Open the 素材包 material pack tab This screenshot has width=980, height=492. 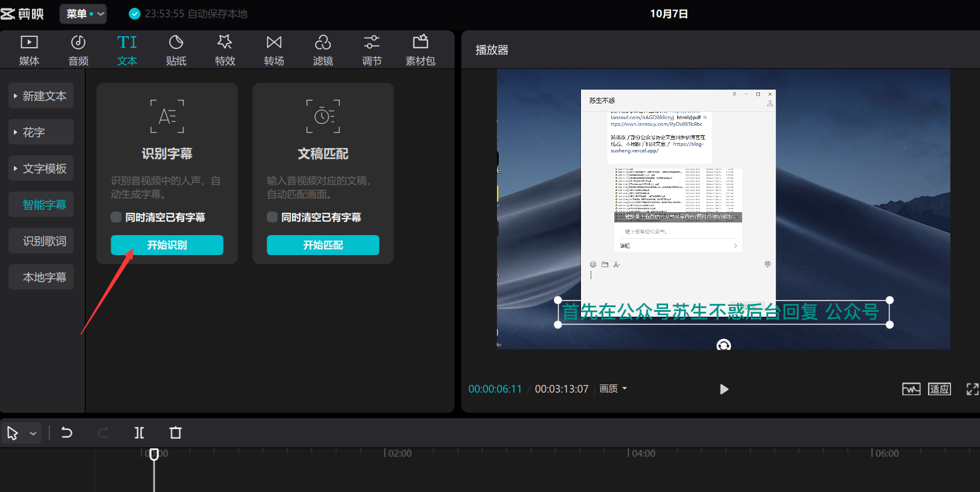[x=420, y=50]
